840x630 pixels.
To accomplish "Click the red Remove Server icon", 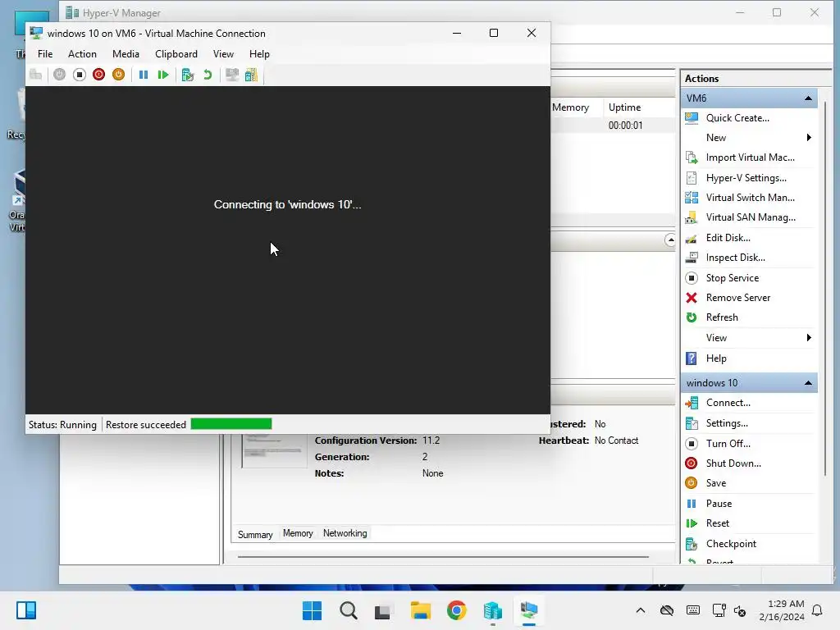I will (x=692, y=298).
